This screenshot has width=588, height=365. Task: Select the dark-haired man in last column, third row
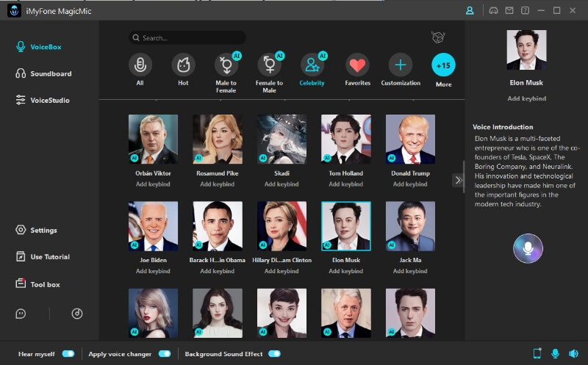(x=410, y=313)
